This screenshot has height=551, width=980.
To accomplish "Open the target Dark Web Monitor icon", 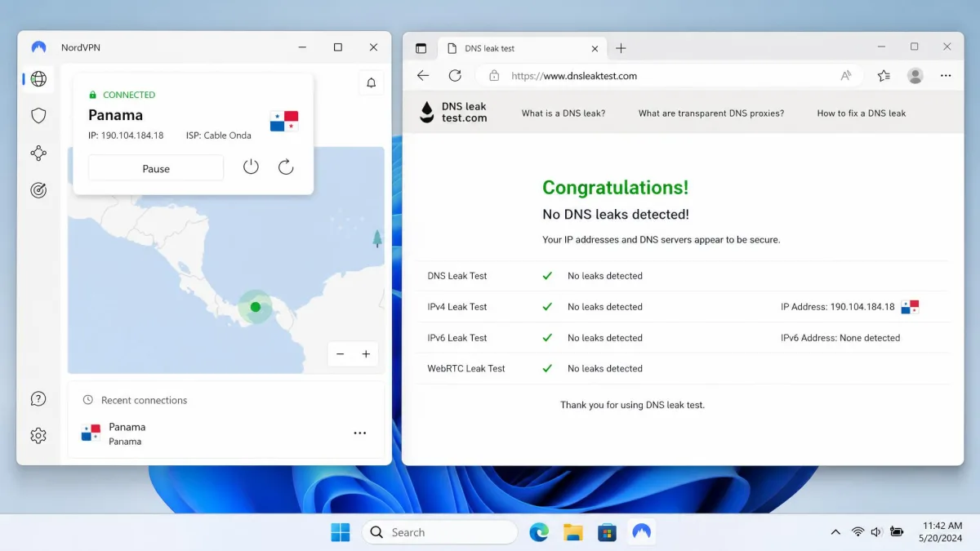I will (38, 190).
